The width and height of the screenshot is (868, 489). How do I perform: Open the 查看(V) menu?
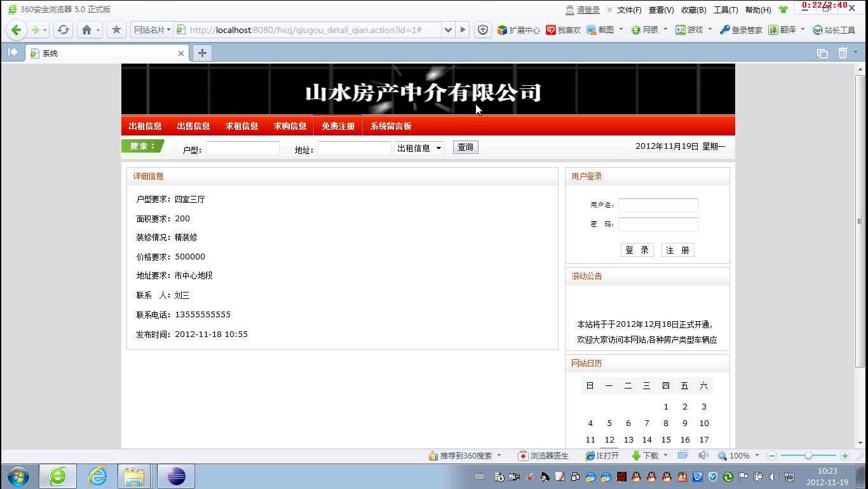pyautogui.click(x=661, y=10)
